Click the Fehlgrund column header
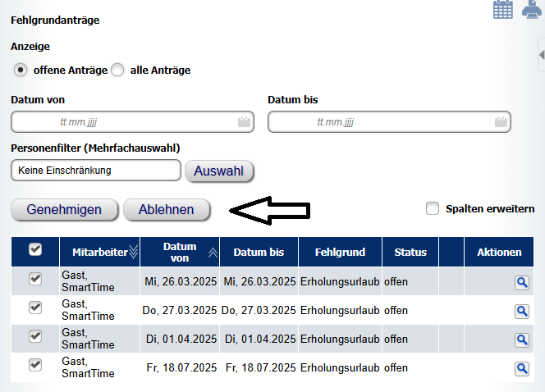The height and width of the screenshot is (392, 545). point(340,252)
